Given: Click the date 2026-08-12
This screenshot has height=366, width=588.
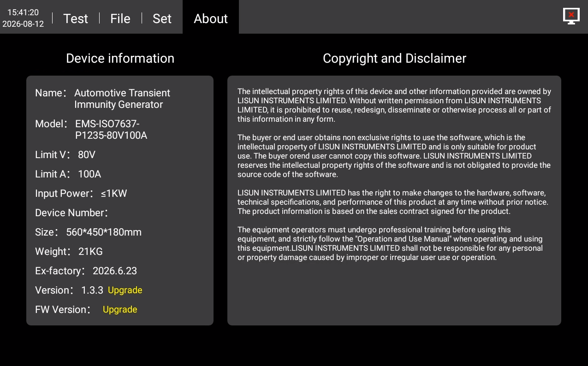Looking at the screenshot, I should pos(23,24).
